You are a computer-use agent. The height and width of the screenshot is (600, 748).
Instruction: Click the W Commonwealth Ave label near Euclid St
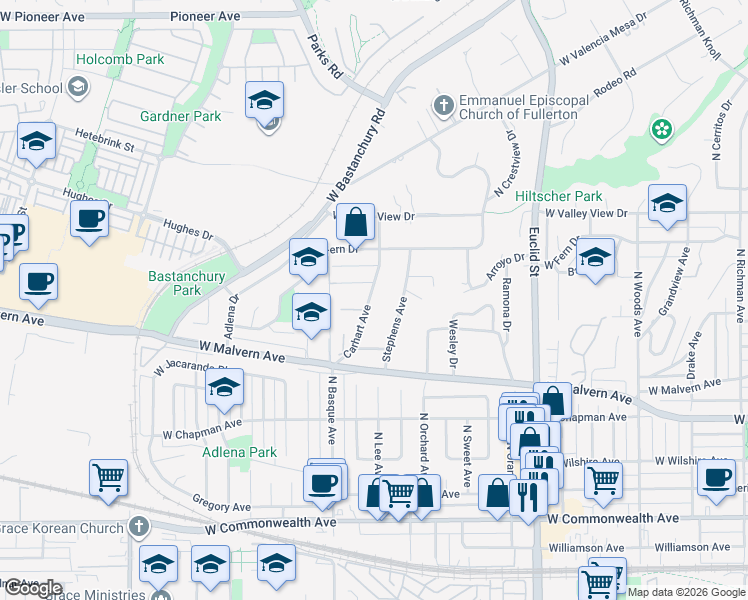pos(613,518)
